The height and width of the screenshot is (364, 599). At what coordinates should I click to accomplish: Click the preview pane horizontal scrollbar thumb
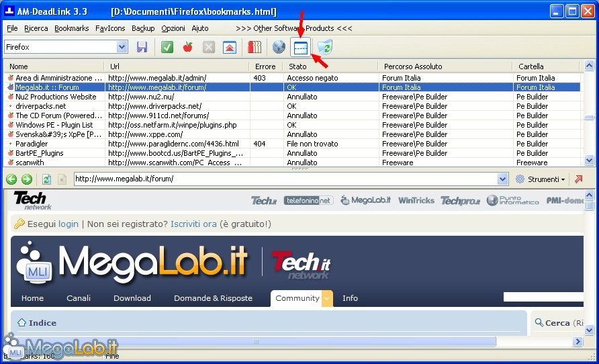coord(256,341)
